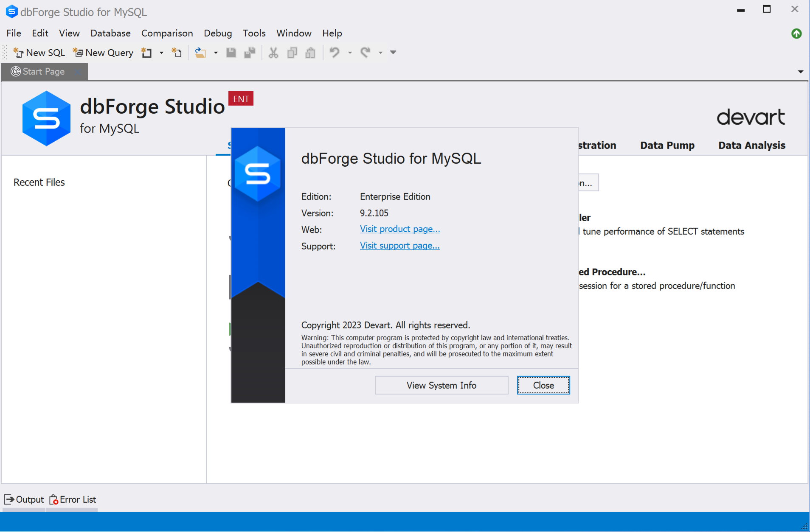Click the version number 9.2.105

[374, 213]
